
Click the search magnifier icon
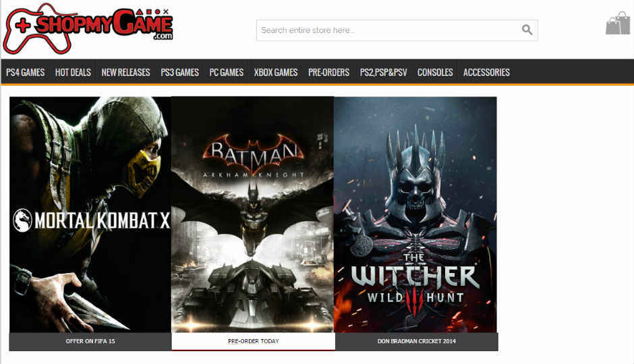[x=527, y=30]
